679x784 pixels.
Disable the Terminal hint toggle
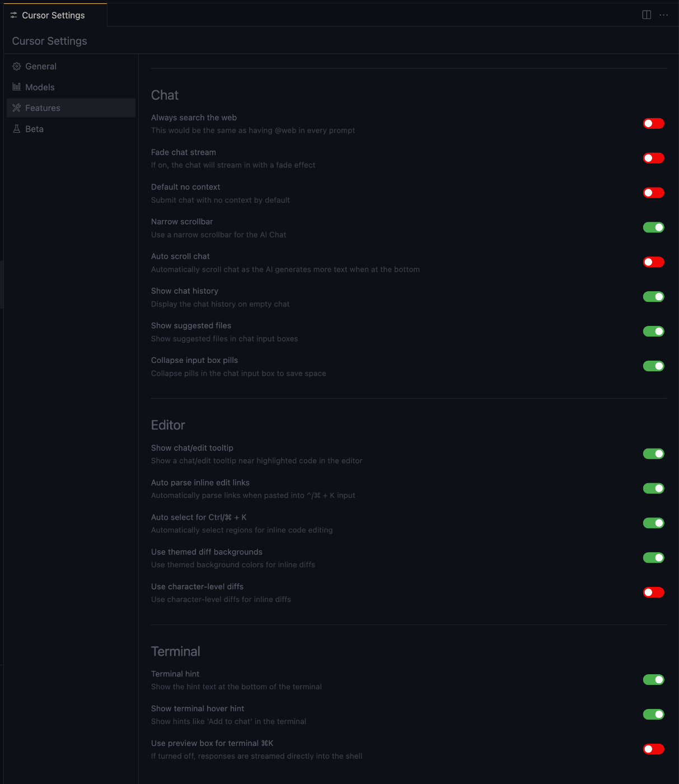(653, 680)
